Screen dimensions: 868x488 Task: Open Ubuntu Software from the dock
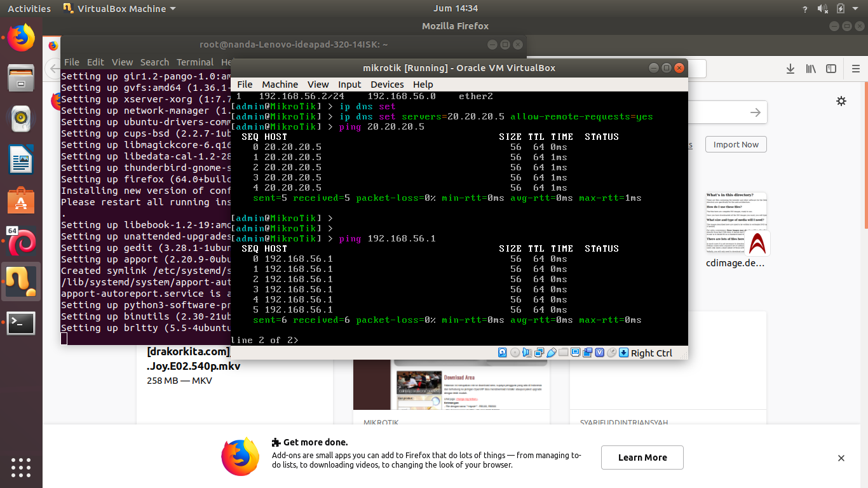[21, 200]
